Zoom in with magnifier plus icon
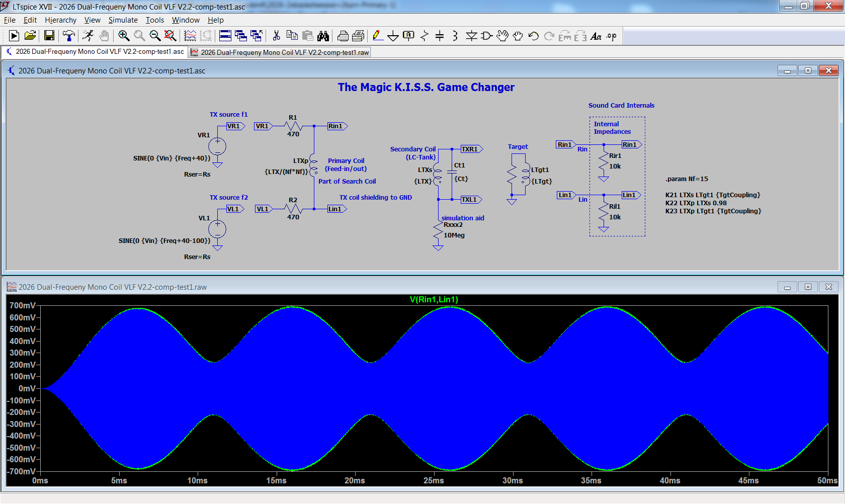The height and width of the screenshot is (504, 845). [x=124, y=36]
